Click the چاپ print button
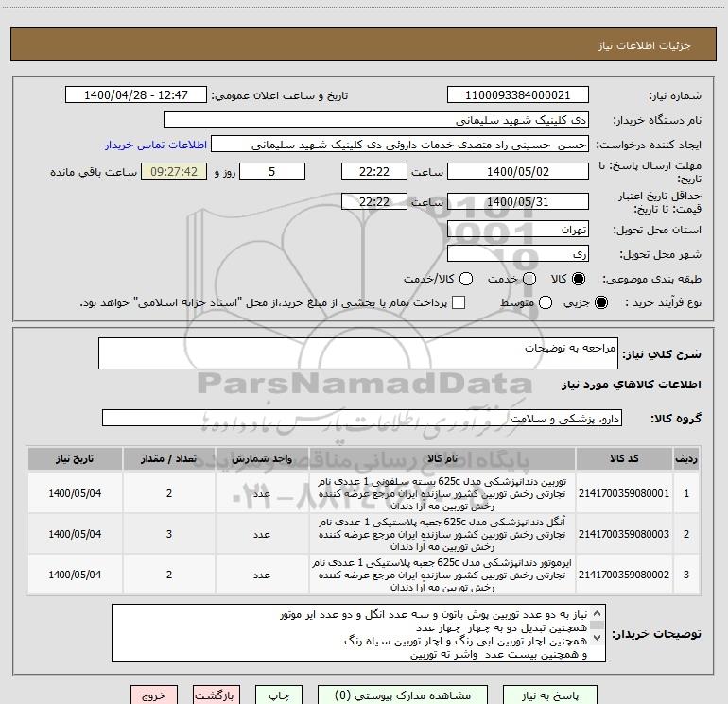This screenshot has height=704, width=728. [x=279, y=695]
